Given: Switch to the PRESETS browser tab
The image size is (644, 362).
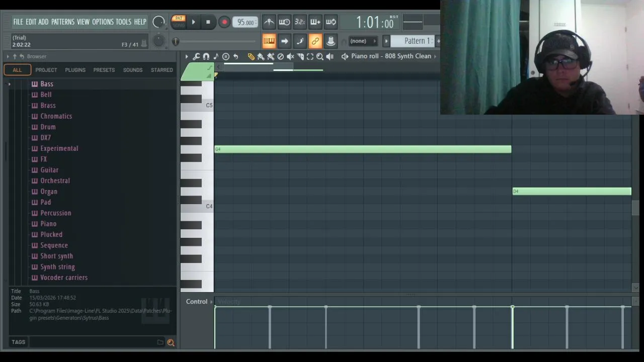Looking at the screenshot, I should pos(104,70).
